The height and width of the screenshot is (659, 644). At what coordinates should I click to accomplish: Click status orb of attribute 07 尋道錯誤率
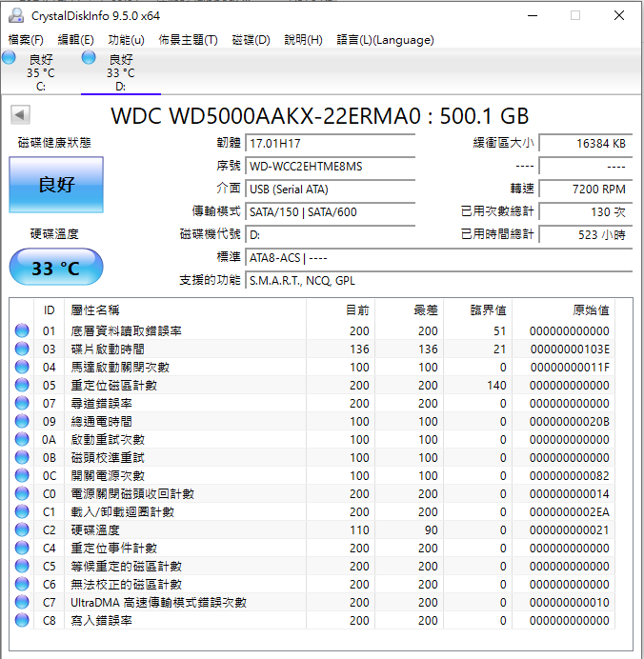(22, 403)
